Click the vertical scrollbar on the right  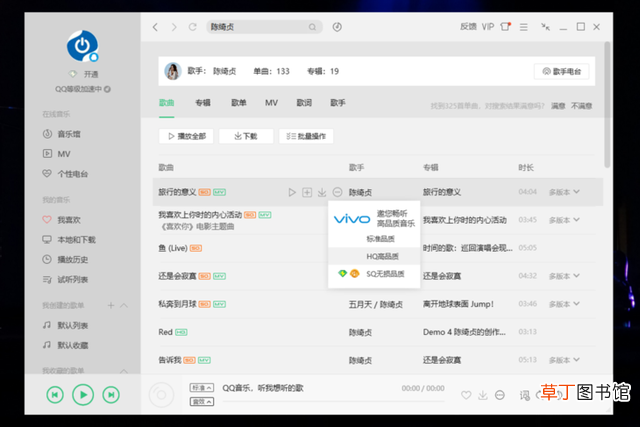point(607,105)
